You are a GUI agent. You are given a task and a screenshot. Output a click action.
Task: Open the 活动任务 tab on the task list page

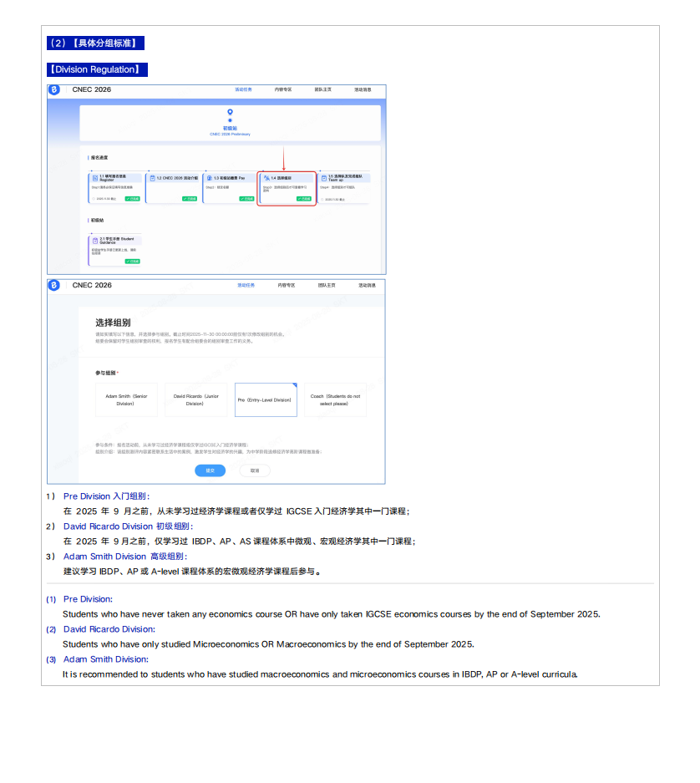(243, 89)
